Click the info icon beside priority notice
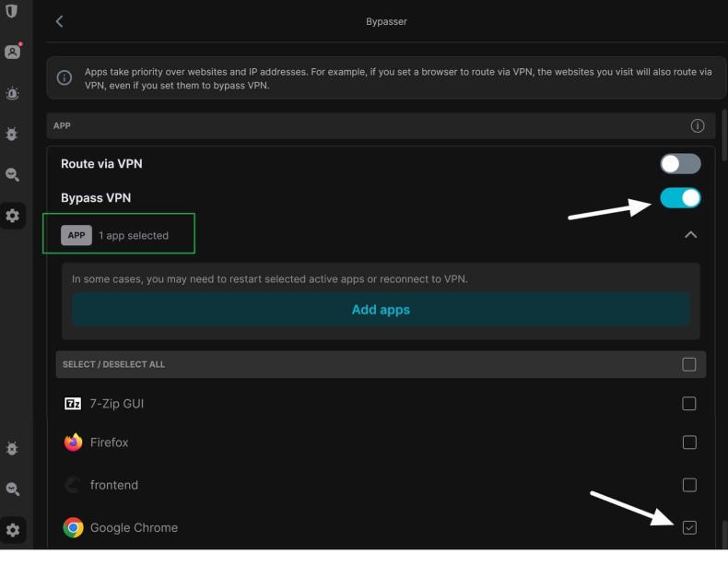The image size is (728, 566). [x=65, y=78]
